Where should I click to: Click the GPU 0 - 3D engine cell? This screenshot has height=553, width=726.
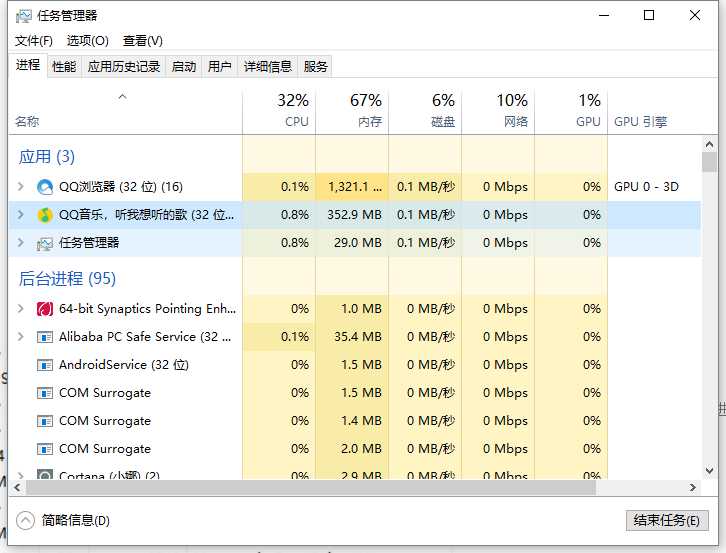click(646, 187)
